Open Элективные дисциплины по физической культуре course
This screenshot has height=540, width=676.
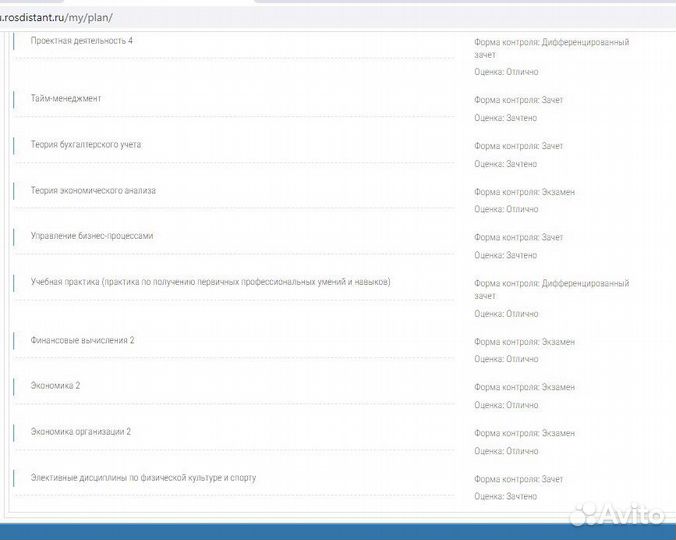(143, 477)
